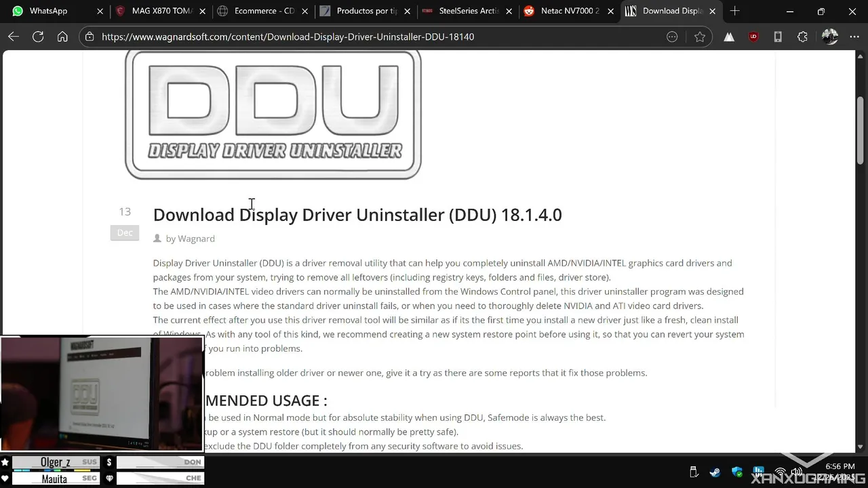Click the phone-shaped toolbar icon
This screenshot has width=868, height=488.
coord(778,37)
